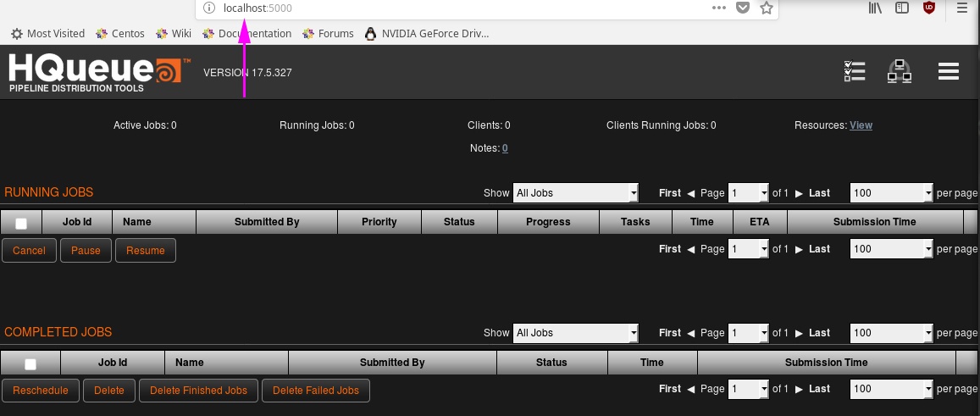
Task: Toggle select-all checkbox in Completed Jobs table
Action: (30, 363)
